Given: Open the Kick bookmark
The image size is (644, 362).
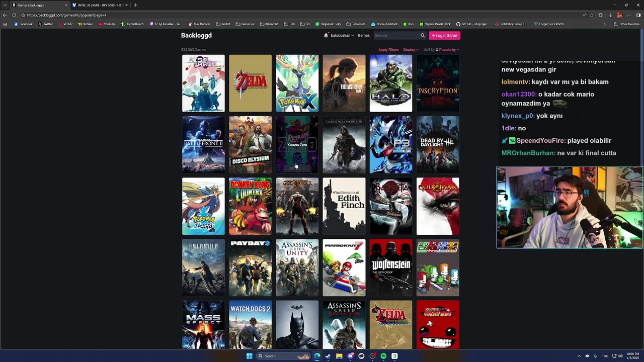Looking at the screenshot, I should [x=409, y=24].
